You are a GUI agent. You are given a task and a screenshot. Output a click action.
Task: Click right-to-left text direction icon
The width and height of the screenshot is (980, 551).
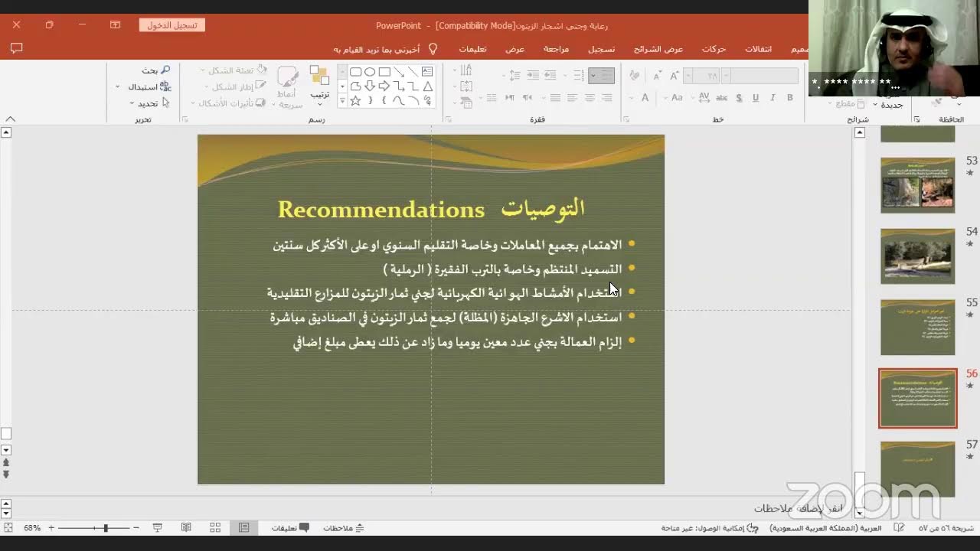point(528,98)
